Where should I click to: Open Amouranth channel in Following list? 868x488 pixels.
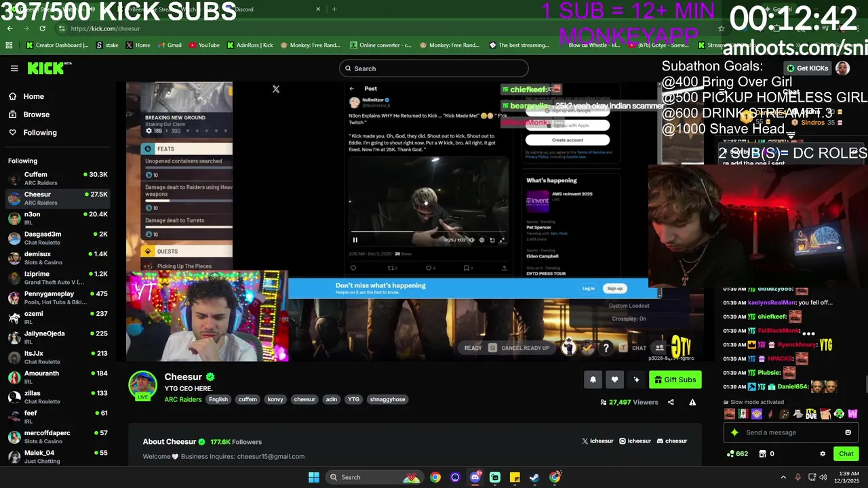58,378
